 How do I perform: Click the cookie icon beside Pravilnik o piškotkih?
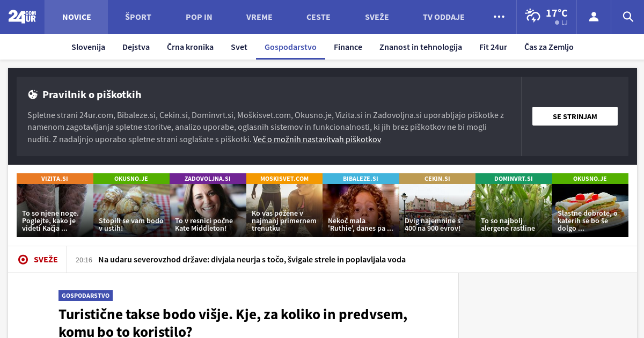tap(33, 95)
